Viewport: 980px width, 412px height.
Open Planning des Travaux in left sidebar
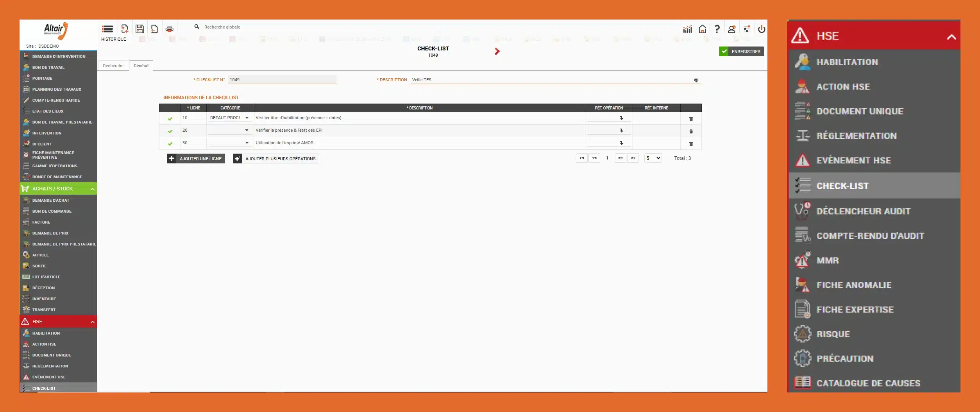(x=58, y=89)
